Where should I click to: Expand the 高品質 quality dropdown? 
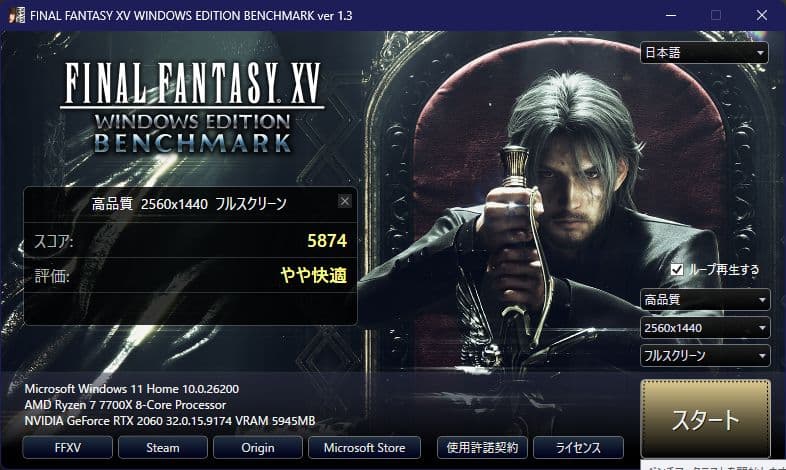point(705,300)
